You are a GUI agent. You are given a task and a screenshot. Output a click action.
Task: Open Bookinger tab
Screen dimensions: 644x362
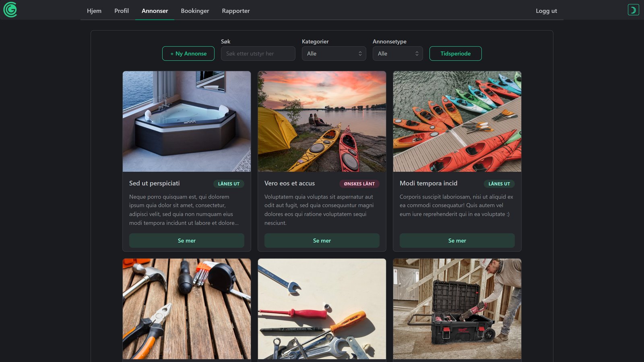coord(195,11)
